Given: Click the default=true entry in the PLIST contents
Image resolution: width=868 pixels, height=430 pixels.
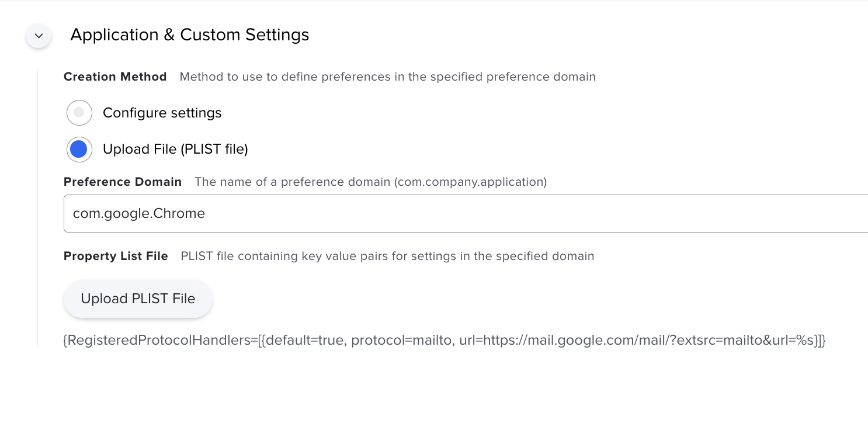Looking at the screenshot, I should pyautogui.click(x=303, y=340).
